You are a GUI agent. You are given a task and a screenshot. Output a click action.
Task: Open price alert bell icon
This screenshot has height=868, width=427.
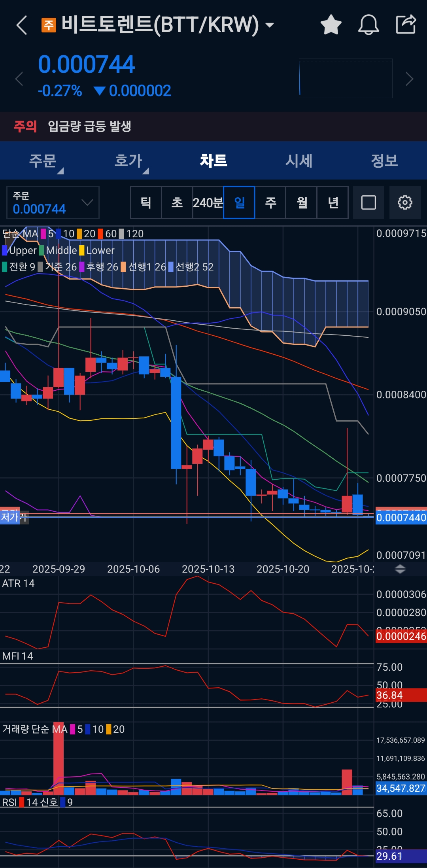(368, 25)
